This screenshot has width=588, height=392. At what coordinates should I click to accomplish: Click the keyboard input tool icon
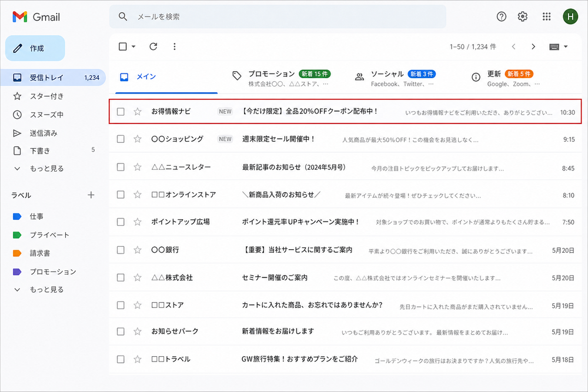click(554, 47)
